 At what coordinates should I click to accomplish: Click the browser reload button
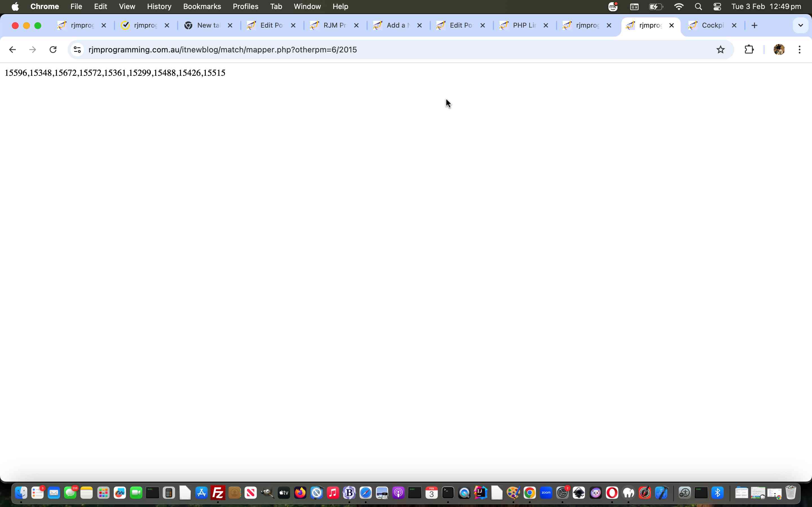(53, 50)
